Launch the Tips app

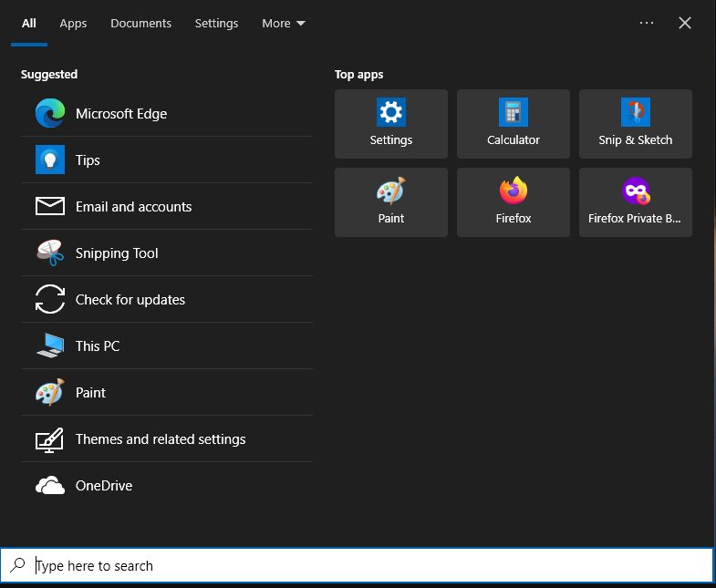88,160
